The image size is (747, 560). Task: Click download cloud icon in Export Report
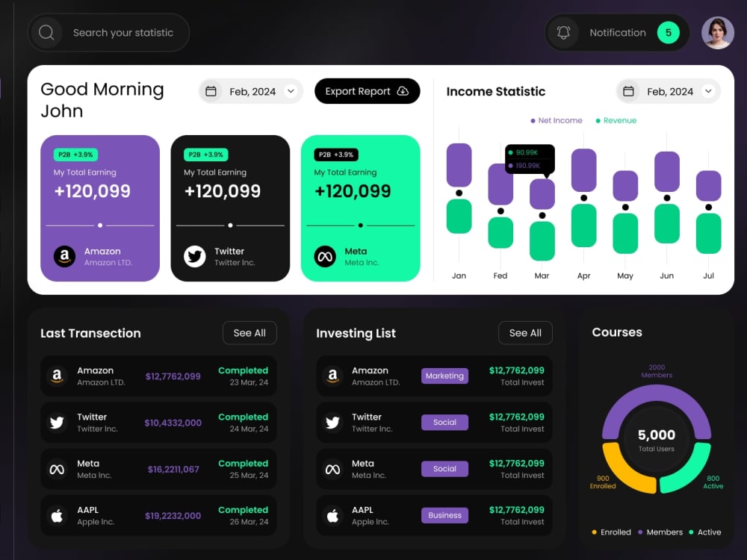click(403, 91)
